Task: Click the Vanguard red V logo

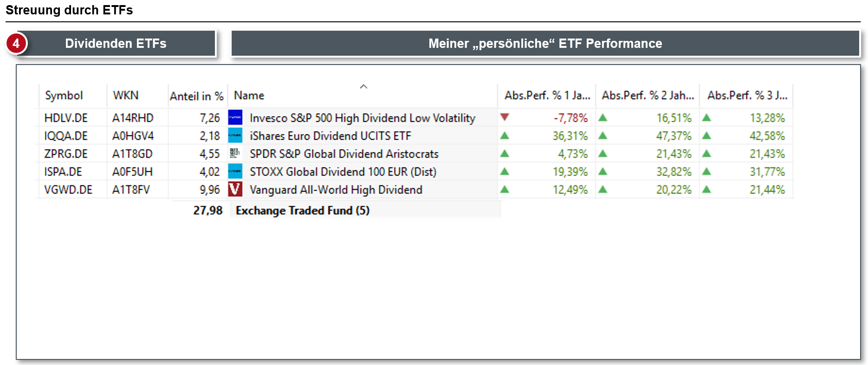Action: 235,189
